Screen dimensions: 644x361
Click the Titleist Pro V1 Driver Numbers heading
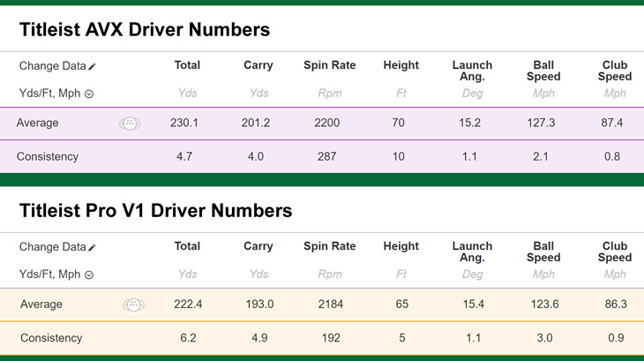click(155, 211)
